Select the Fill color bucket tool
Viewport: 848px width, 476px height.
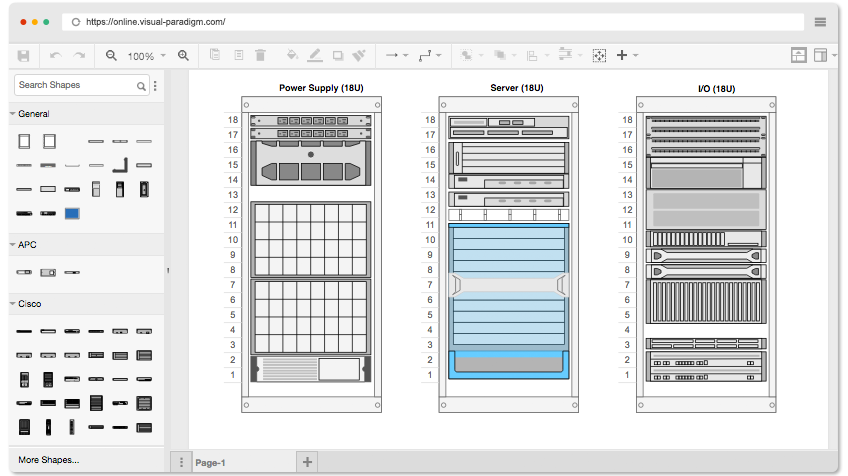[x=292, y=55]
